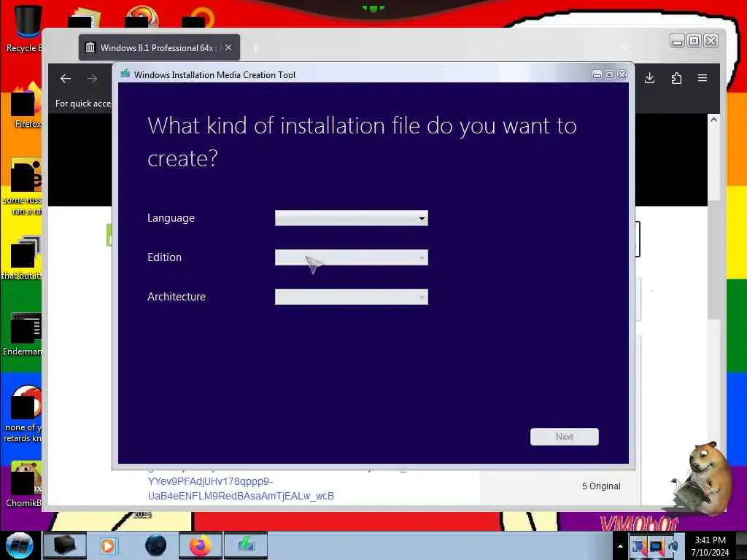Open the 'that but its' desktop icon

[24, 257]
